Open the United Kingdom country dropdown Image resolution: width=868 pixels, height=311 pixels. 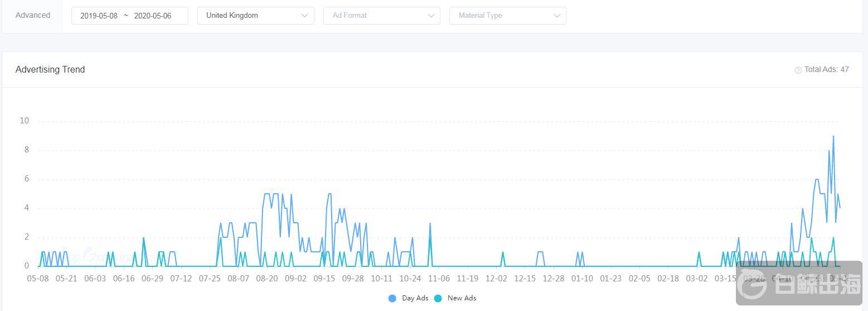pyautogui.click(x=255, y=16)
